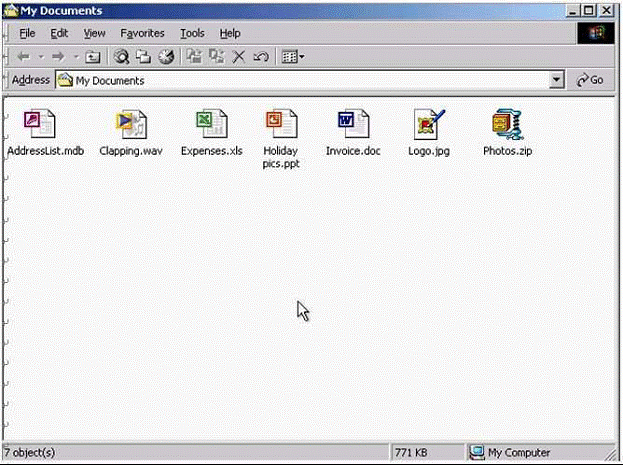Open the View menu
This screenshot has height=465, width=623.
pos(94,33)
